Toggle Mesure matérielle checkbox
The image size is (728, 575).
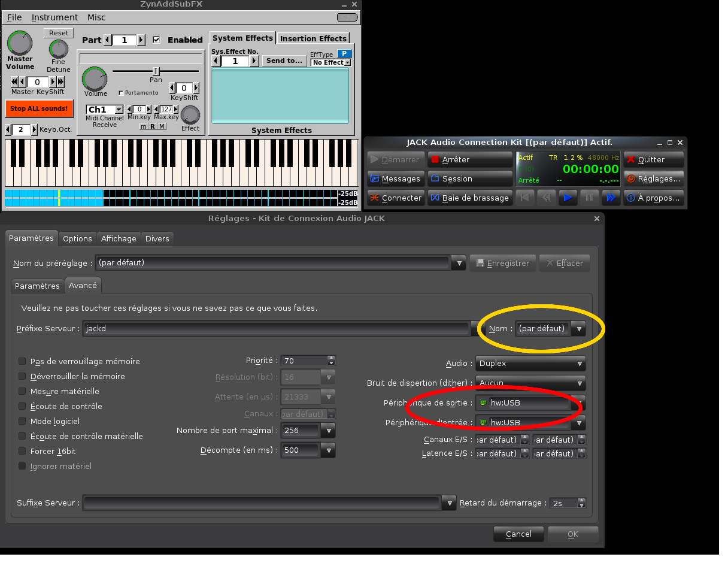[x=22, y=391]
